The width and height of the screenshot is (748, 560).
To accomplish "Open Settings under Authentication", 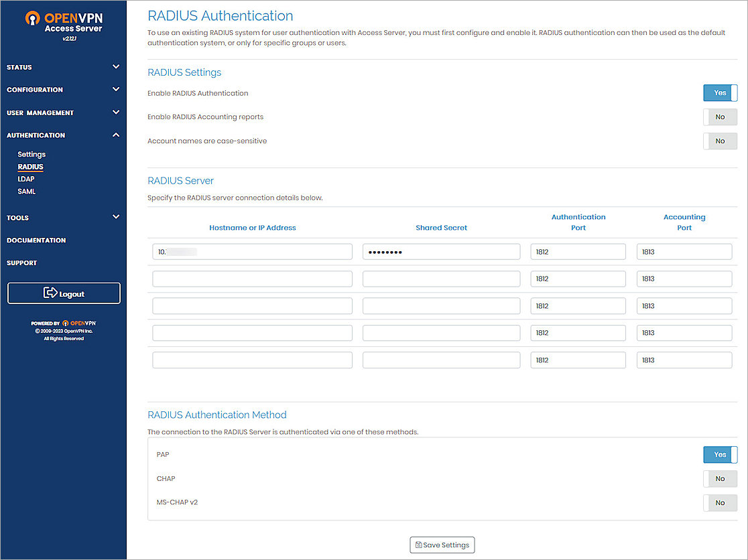I will pyautogui.click(x=31, y=153).
